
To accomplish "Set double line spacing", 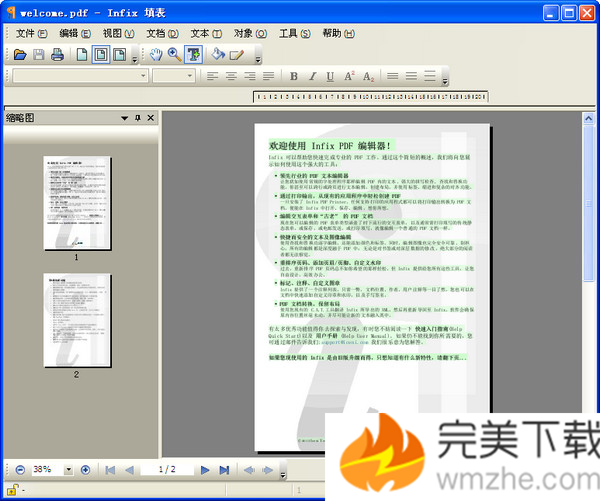I will 430,76.
